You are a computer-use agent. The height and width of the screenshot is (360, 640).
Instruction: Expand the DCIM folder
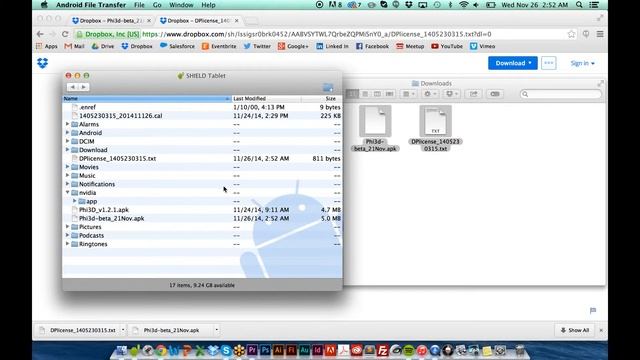click(x=67, y=141)
